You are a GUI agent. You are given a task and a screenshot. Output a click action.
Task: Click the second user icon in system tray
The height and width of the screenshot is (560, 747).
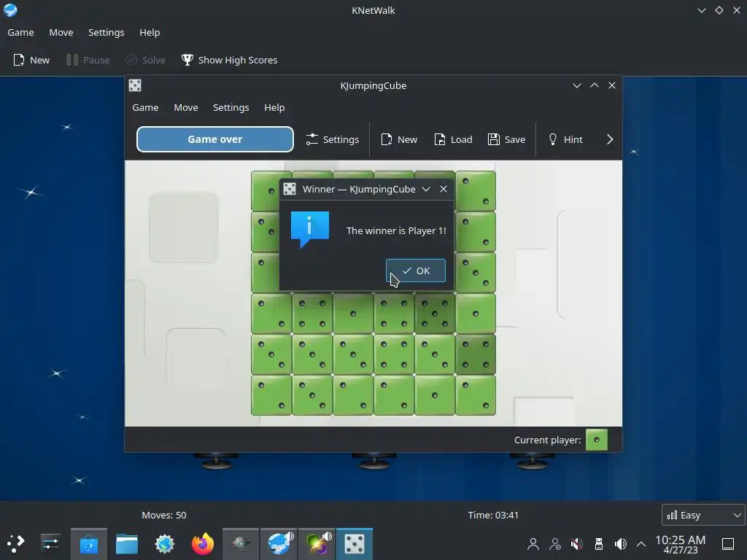click(555, 544)
